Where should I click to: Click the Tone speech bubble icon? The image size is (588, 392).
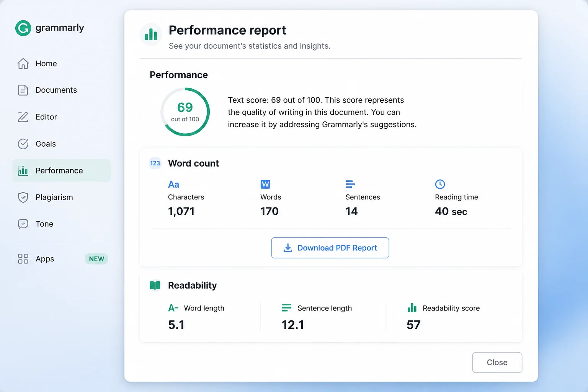(23, 224)
